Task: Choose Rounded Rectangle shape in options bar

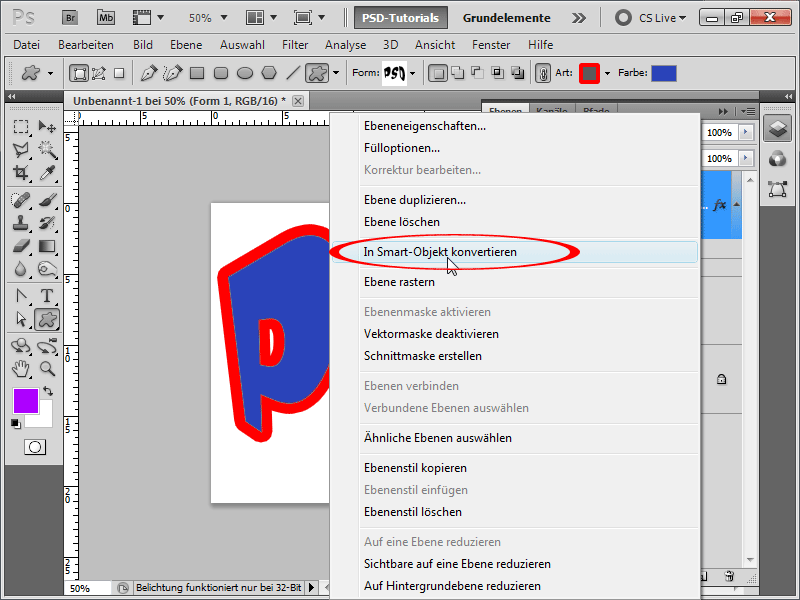Action: point(221,73)
